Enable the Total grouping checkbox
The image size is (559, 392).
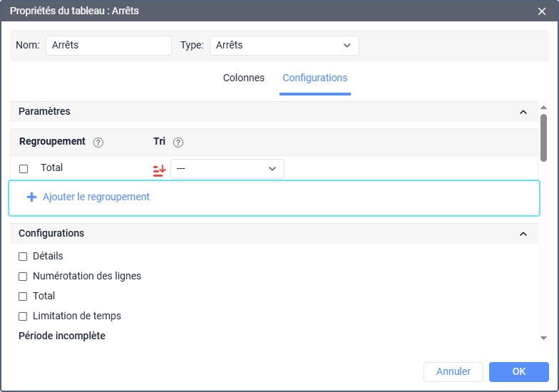point(24,169)
